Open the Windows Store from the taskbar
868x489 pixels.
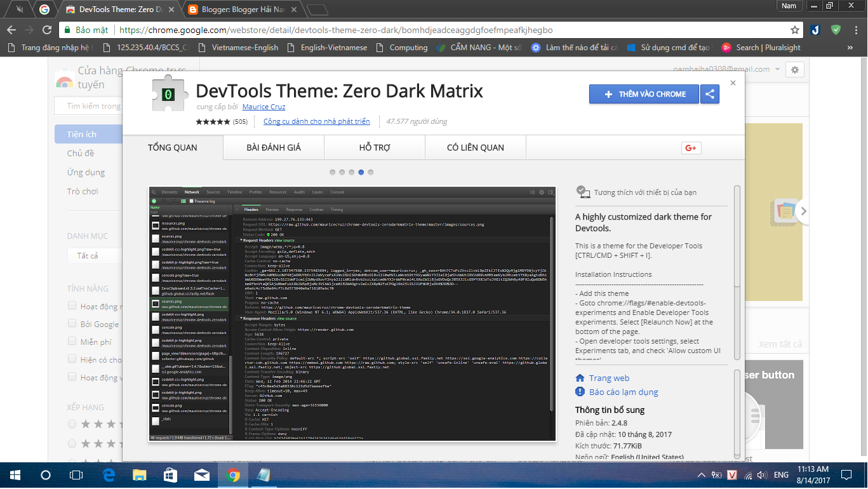[x=170, y=475]
